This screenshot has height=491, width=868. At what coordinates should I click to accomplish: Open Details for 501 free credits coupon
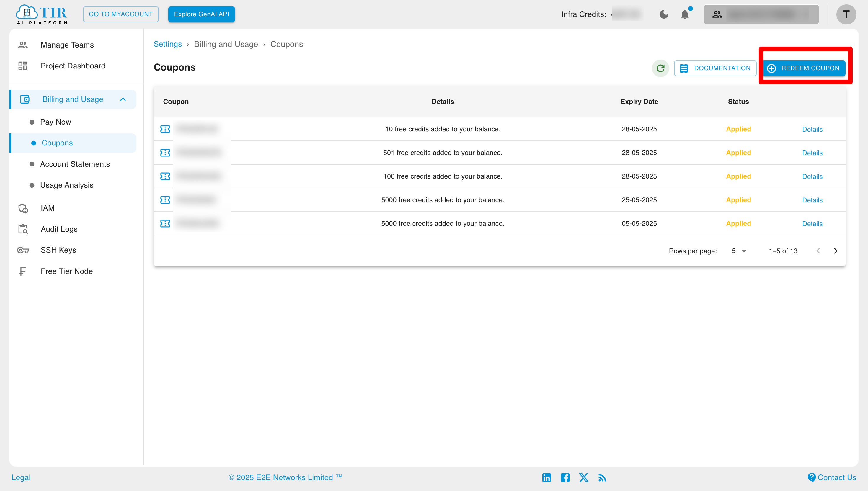(812, 153)
